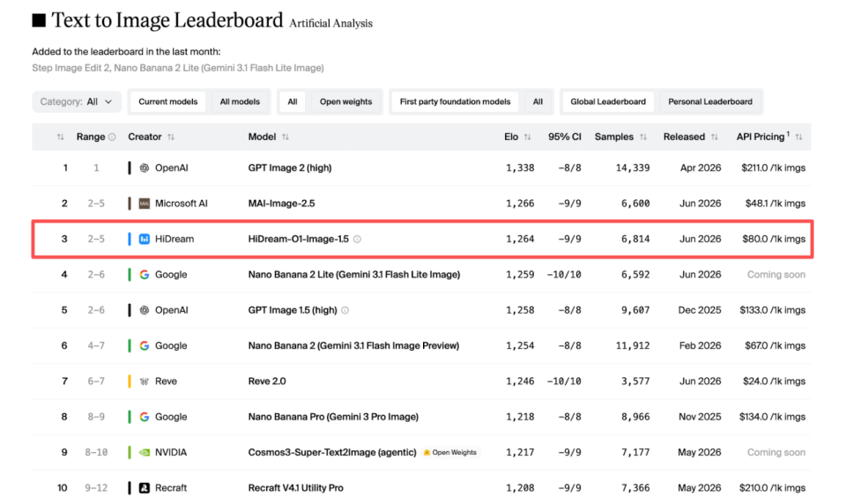Select the Current models filter
The height and width of the screenshot is (504, 846).
click(x=167, y=101)
